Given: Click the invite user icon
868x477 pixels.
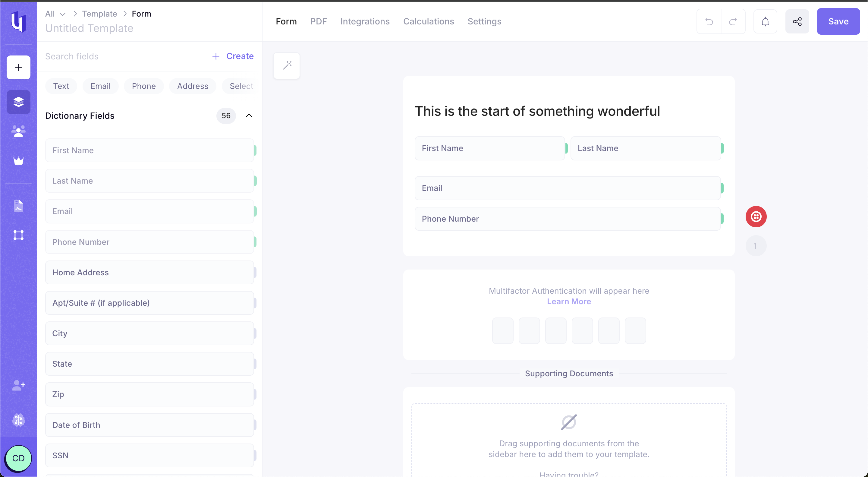Looking at the screenshot, I should point(18,386).
